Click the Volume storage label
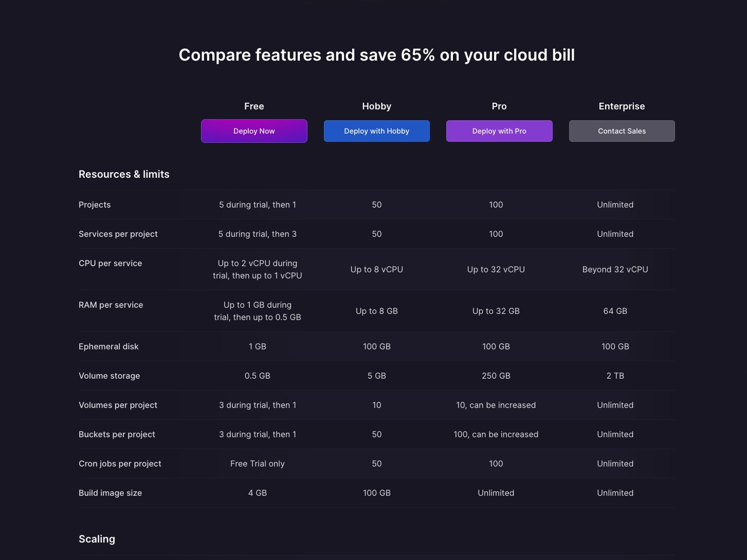 [x=110, y=376]
